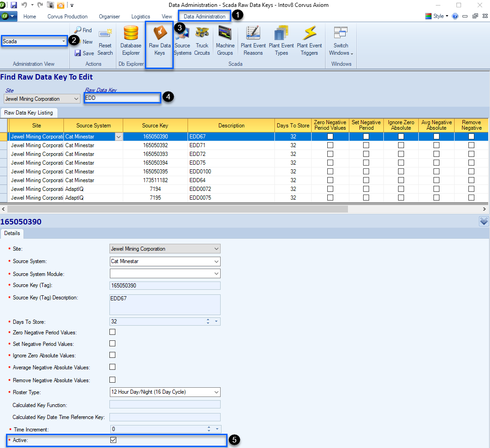Click Undo icon in title bar
490x448 pixels.
click(x=24, y=5)
